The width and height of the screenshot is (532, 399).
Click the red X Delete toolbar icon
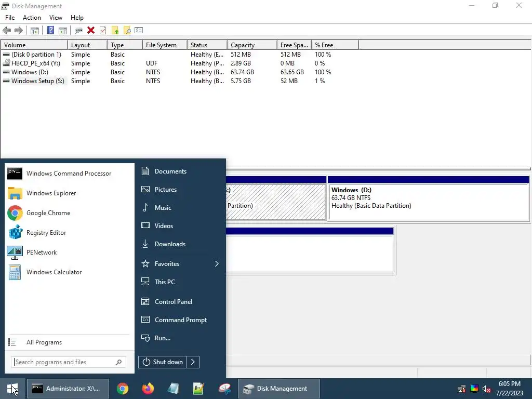click(91, 31)
